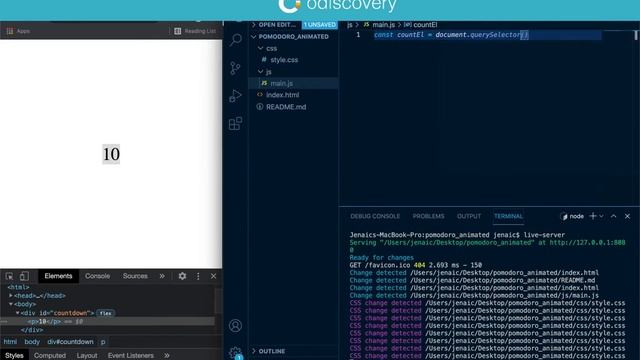
Task: Maximize the terminal panel with chevron up
Action: click(613, 216)
